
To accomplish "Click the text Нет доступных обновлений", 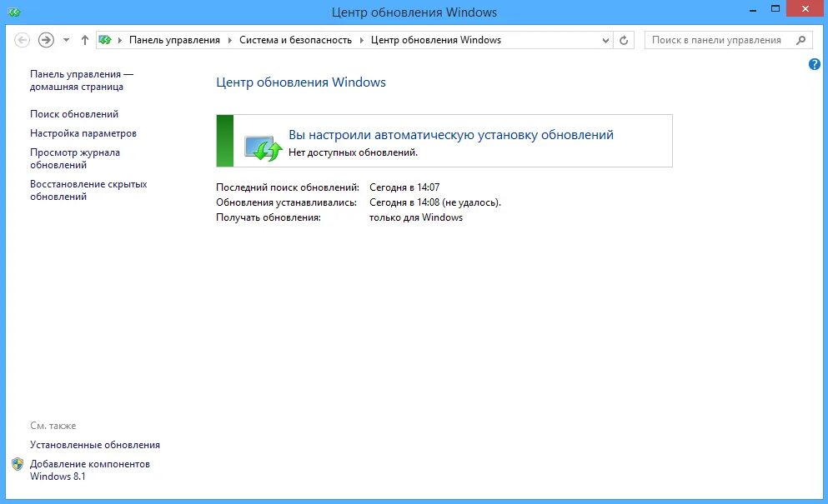I will (353, 152).
